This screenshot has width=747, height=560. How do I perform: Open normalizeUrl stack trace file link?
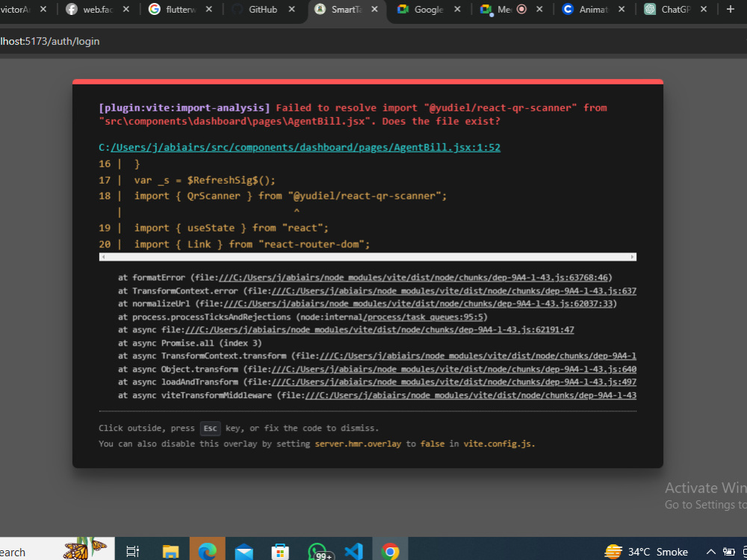point(418,303)
